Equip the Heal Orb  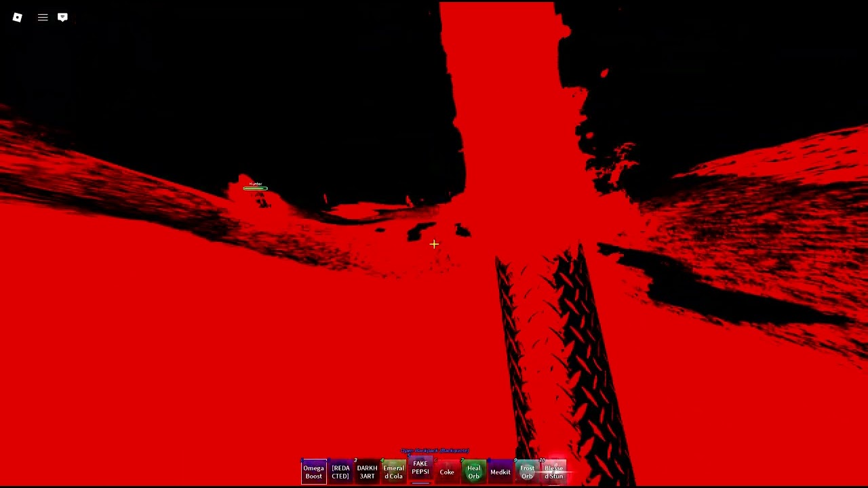pos(473,472)
